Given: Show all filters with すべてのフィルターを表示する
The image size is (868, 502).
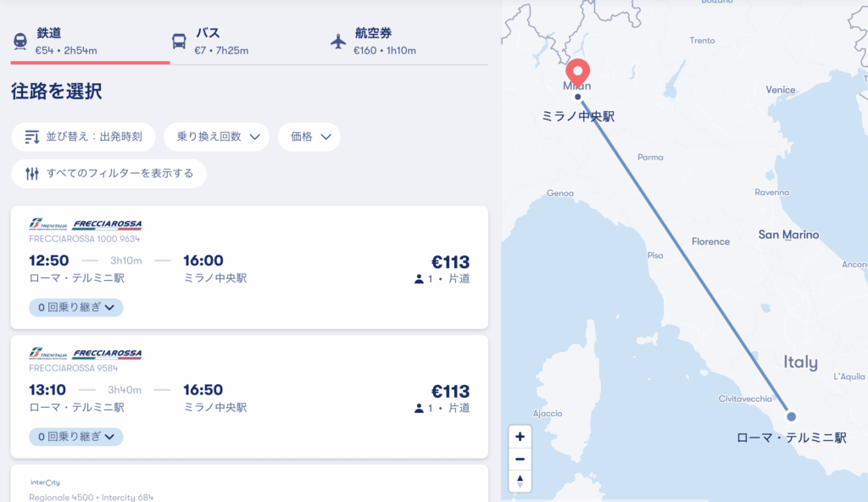Looking at the screenshot, I should [108, 173].
